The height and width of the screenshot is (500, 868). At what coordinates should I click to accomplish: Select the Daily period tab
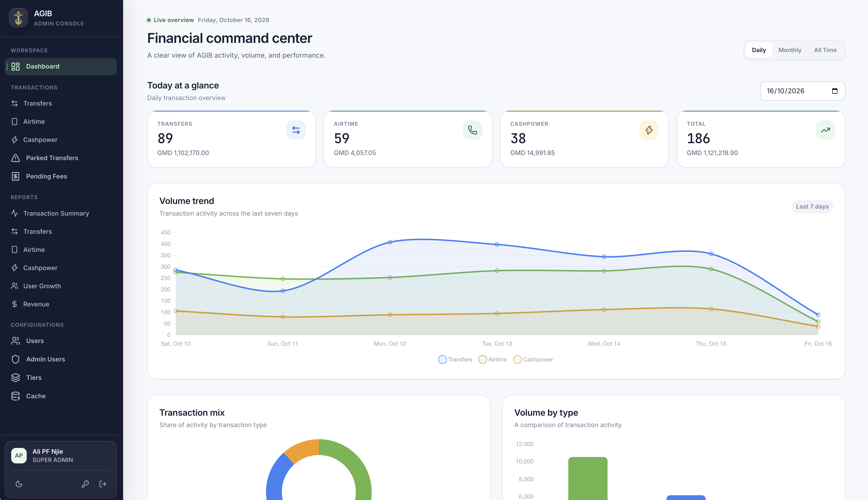[x=759, y=50]
